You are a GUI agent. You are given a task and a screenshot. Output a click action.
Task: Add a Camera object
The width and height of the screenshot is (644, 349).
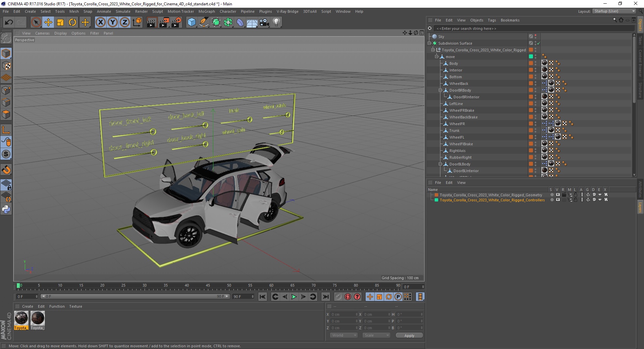point(264,22)
